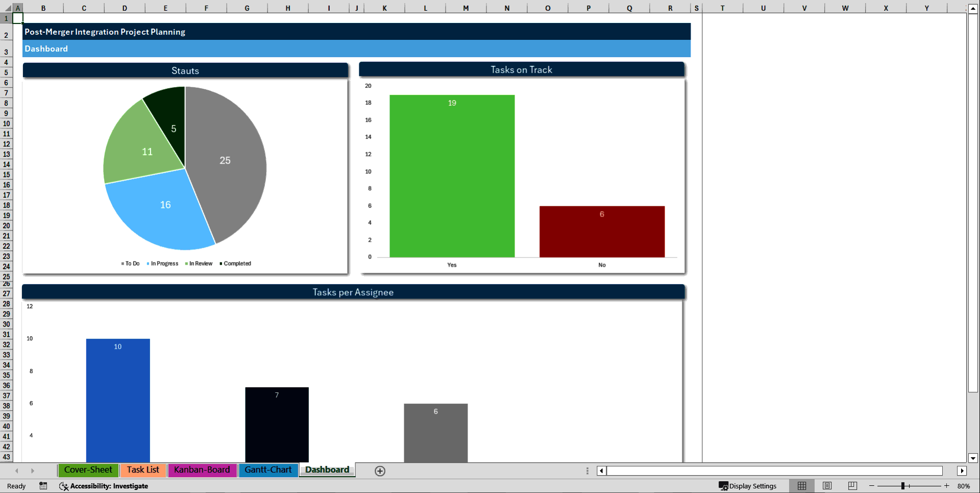The width and height of the screenshot is (980, 493).
Task: Start macro recording from the status bar
Action: tap(43, 486)
